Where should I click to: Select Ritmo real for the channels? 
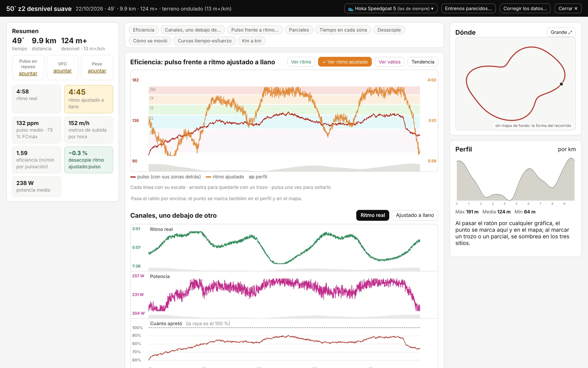coord(373,215)
